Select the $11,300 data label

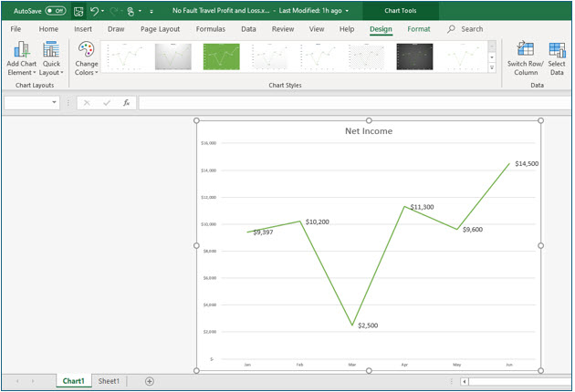coord(422,207)
